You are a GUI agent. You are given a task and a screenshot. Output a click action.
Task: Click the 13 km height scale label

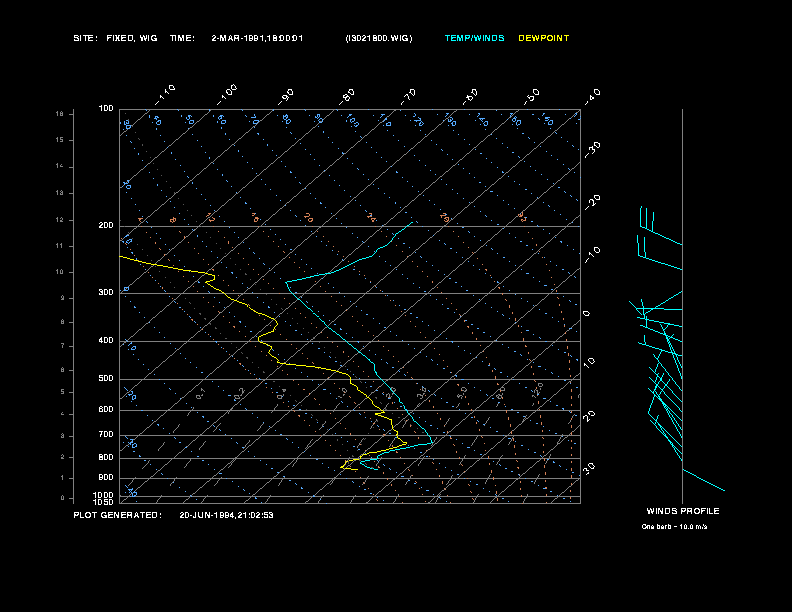pyautogui.click(x=60, y=193)
